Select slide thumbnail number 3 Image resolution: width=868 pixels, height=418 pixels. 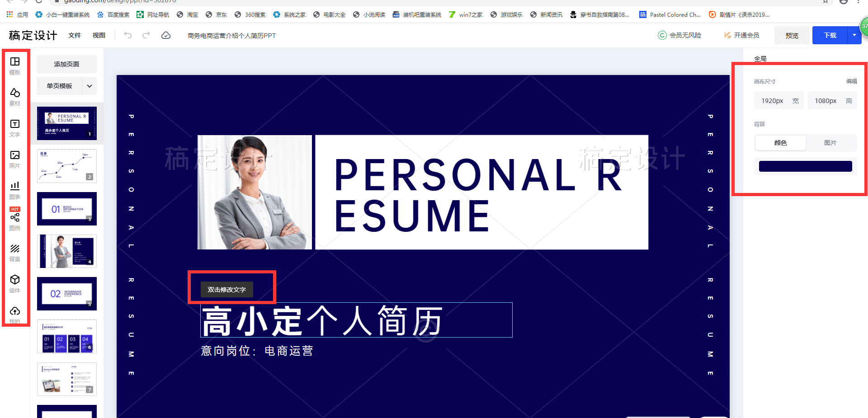(x=67, y=209)
